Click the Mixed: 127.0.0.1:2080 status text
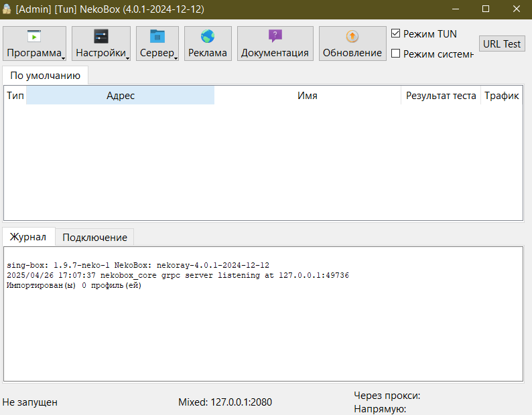Image resolution: width=532 pixels, height=415 pixels. (x=225, y=402)
